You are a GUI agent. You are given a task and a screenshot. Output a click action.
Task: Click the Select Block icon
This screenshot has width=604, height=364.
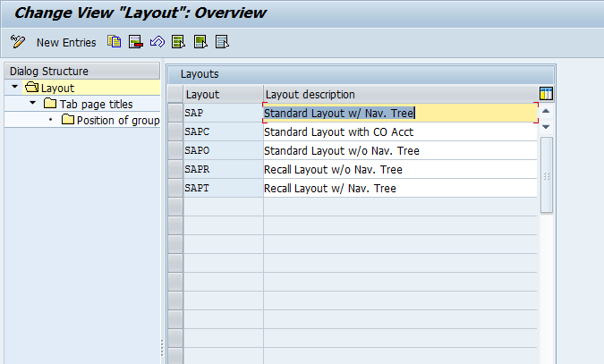coord(200,42)
